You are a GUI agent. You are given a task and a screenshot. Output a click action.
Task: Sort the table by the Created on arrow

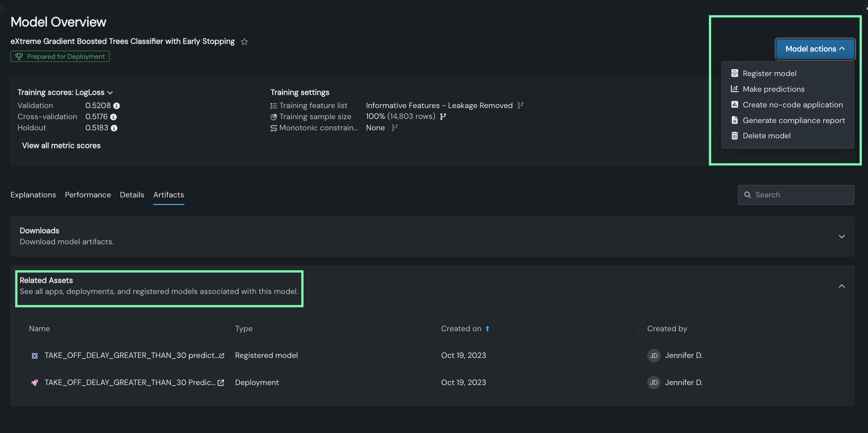487,329
